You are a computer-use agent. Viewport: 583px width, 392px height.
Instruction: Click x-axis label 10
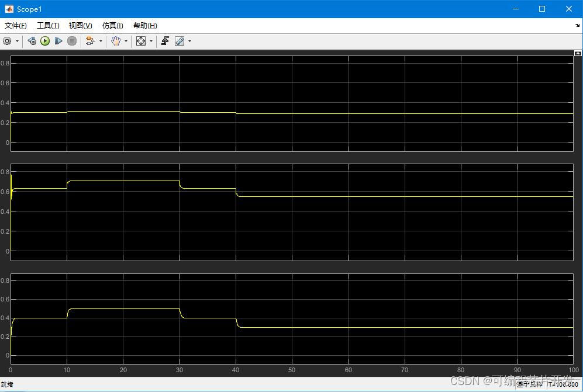67,370
